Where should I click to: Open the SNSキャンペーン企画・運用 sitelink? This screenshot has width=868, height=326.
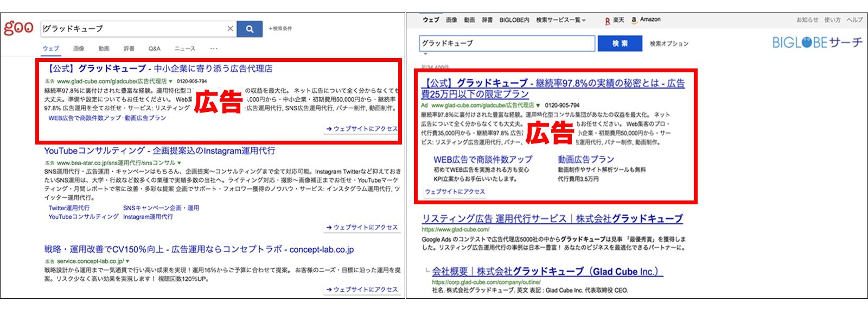point(161,208)
